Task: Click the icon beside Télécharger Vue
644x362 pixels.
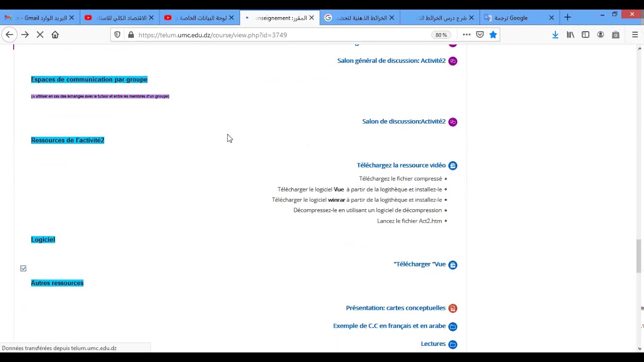Action: (x=453, y=264)
